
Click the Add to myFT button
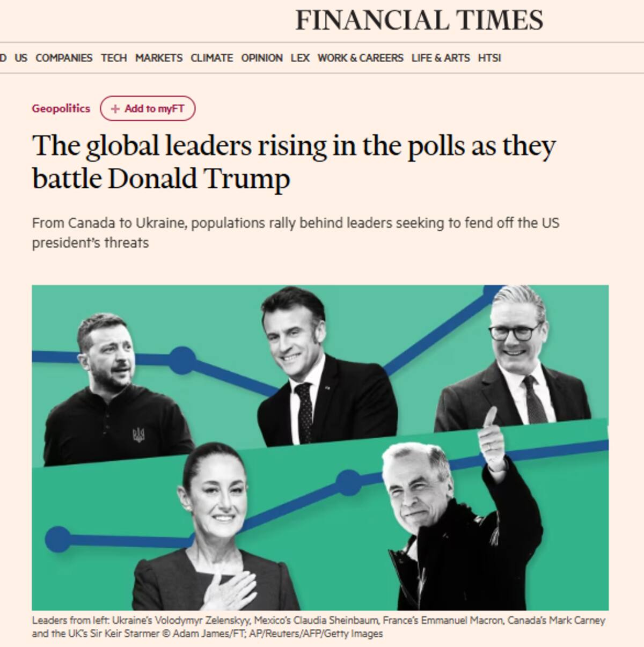[148, 108]
